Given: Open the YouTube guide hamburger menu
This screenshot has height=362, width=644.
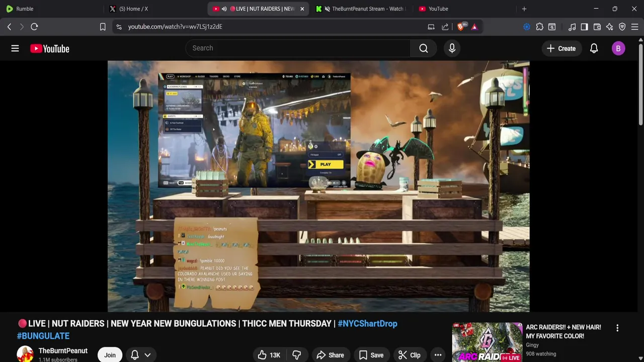Looking at the screenshot, I should click(x=15, y=48).
